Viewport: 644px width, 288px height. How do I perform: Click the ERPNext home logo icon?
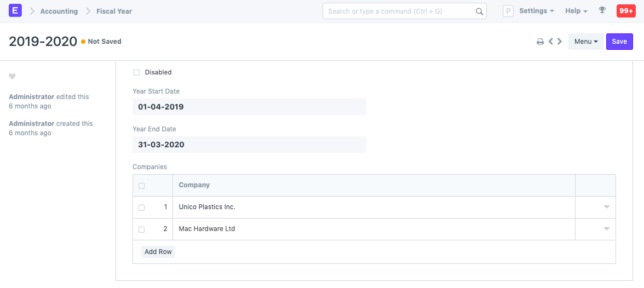click(x=15, y=11)
